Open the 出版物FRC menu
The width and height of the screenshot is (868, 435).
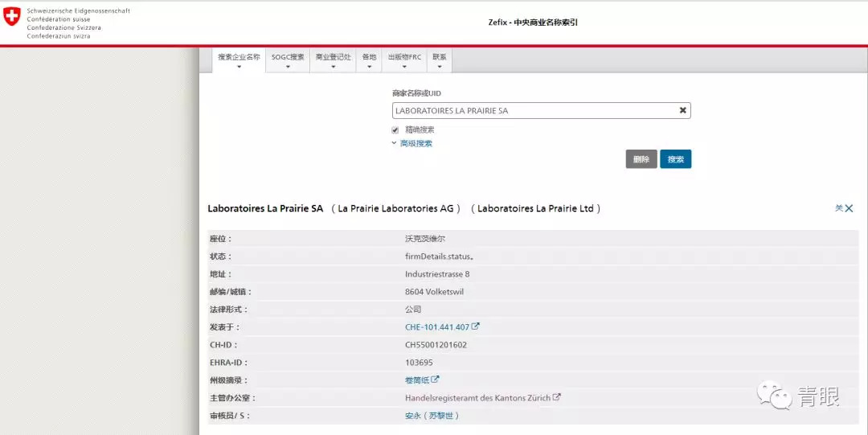click(404, 60)
